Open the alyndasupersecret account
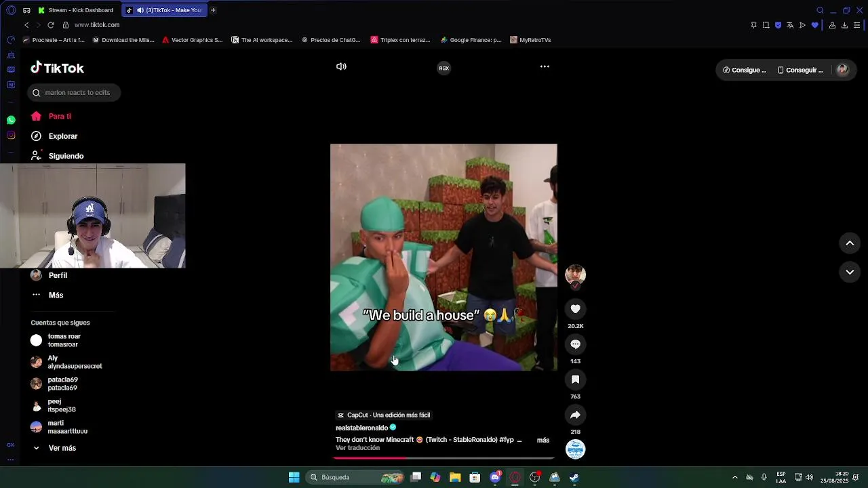 pos(66,362)
